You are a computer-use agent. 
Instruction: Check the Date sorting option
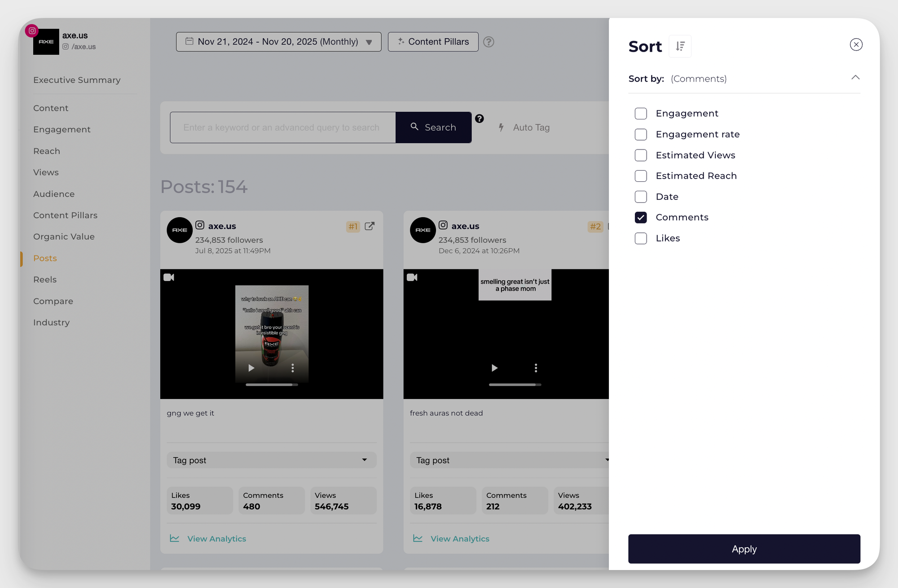(x=641, y=197)
